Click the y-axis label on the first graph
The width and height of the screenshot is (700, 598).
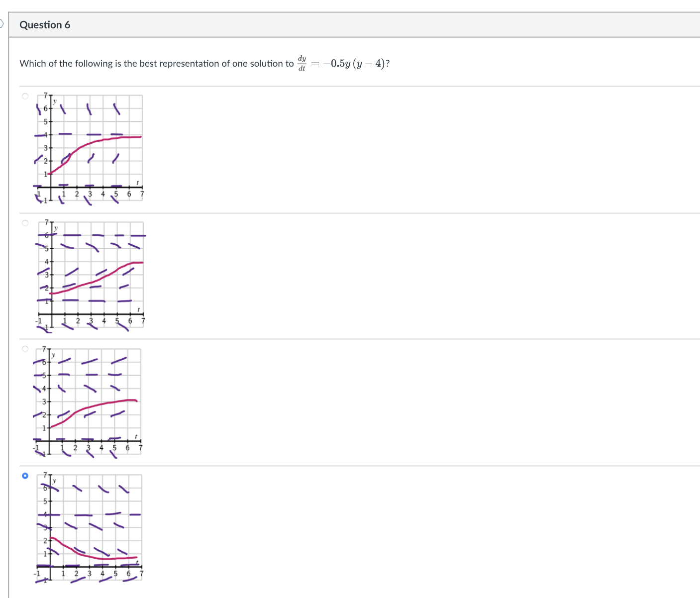(55, 101)
